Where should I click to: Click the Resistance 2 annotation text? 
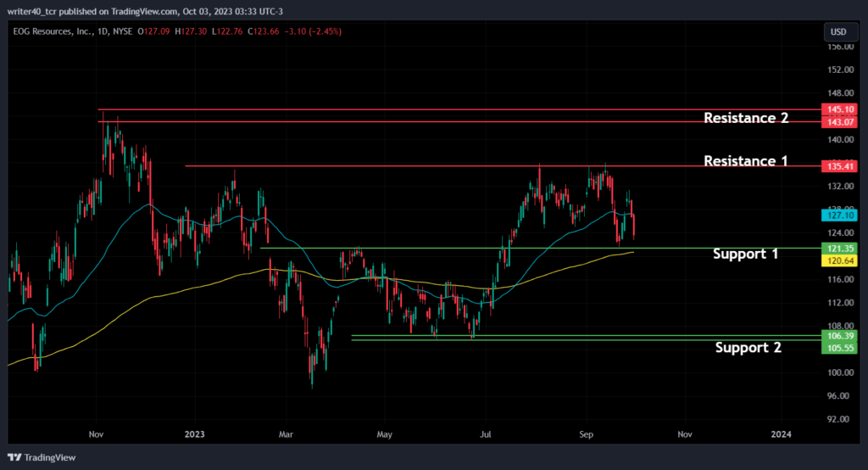[746, 117]
